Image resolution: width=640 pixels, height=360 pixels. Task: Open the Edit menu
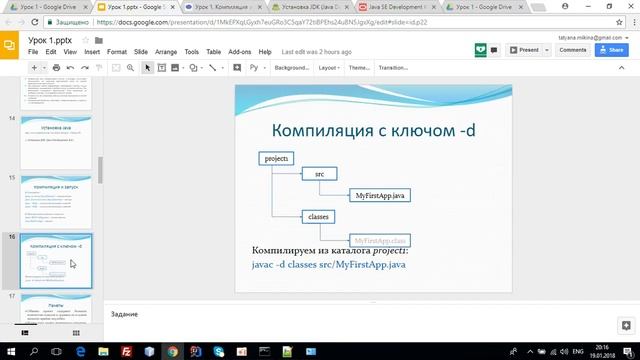[x=51, y=52]
